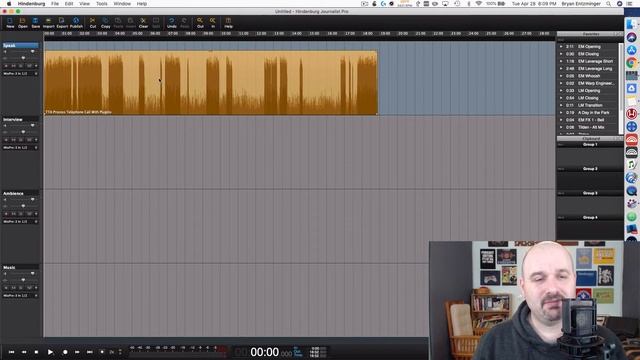Screen dimensions: 640x360
Task: Open the Speak track input selector MixPre-3
Action: 20,73
